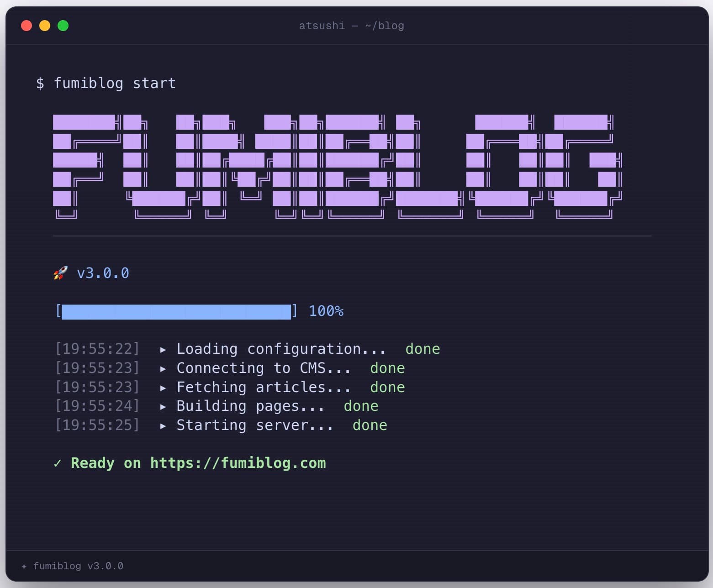Screen dimensions: 713x588
Task: Click the v3.0.0 version label to expand details
Action: coord(103,273)
